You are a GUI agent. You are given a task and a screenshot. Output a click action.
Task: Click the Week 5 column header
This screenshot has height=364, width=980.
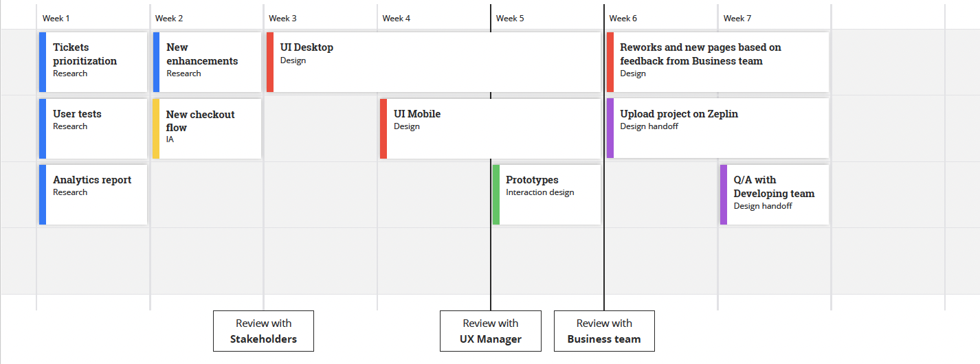[510, 18]
